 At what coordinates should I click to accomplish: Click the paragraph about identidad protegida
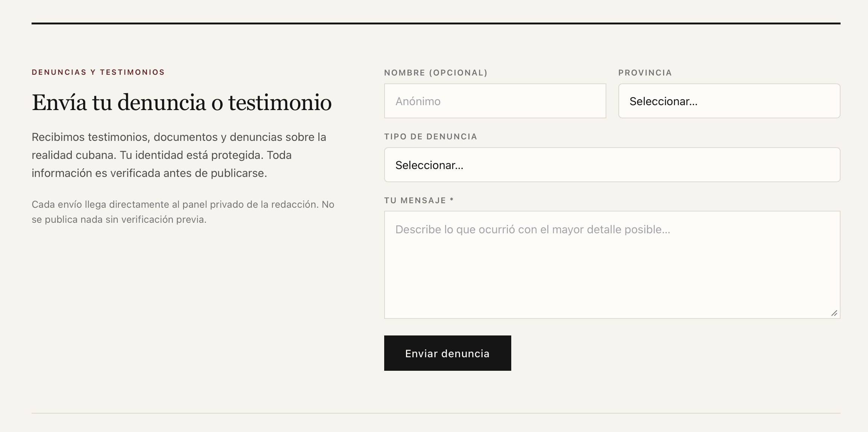(x=179, y=155)
